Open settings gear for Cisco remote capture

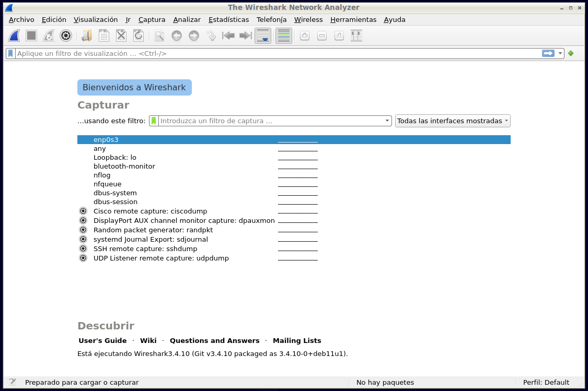(83, 211)
